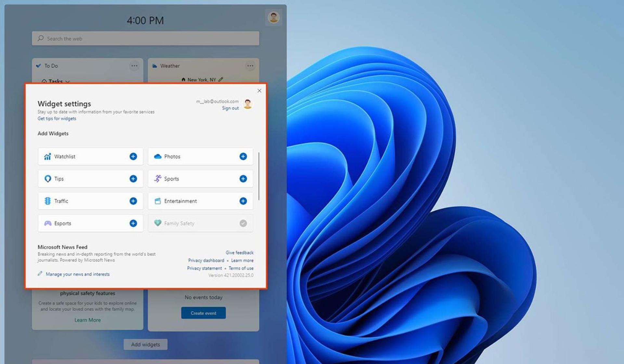
Task: Click the Add Widgets list scrollbar
Action: point(259,176)
